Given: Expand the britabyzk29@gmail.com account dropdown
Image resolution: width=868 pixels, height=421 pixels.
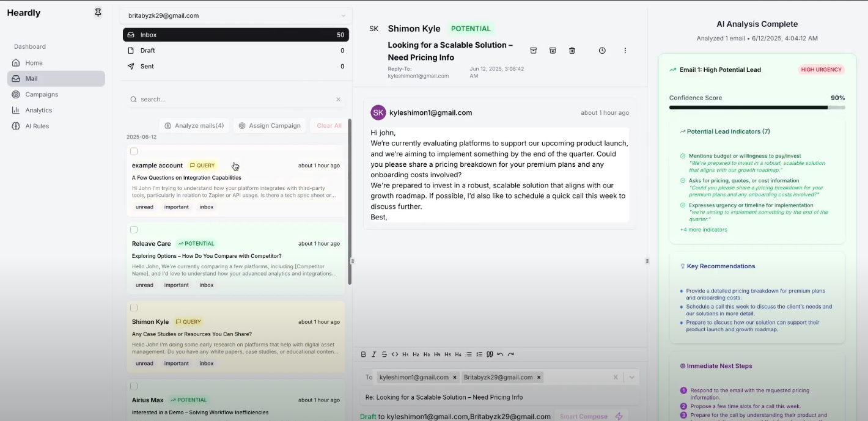Looking at the screenshot, I should [236, 16].
